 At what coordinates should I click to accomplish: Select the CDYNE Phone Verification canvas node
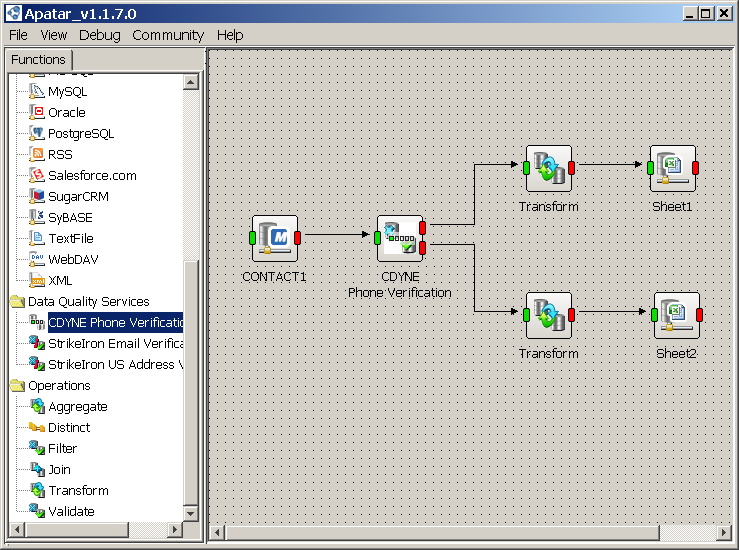click(x=400, y=238)
